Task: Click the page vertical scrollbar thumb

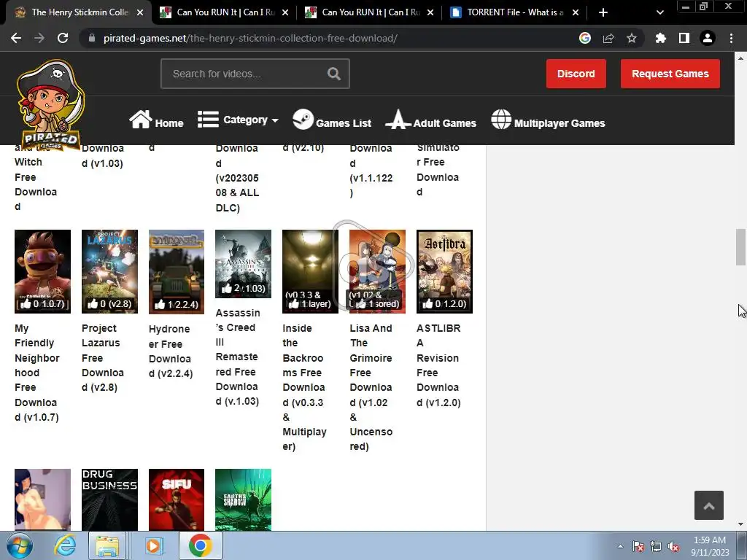Action: pyautogui.click(x=740, y=247)
